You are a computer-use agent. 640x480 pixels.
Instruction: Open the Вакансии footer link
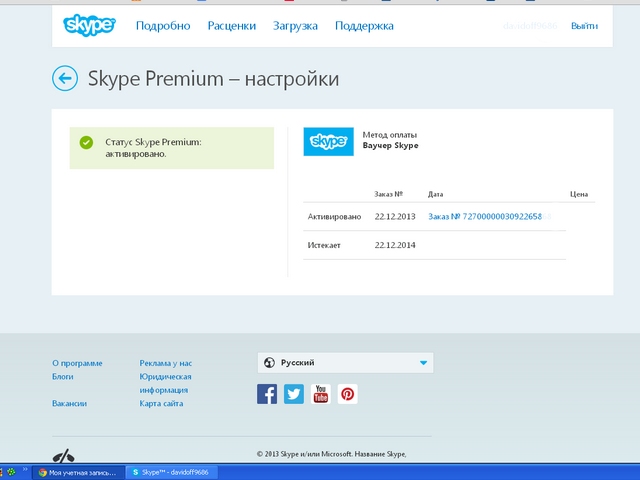coord(69,403)
